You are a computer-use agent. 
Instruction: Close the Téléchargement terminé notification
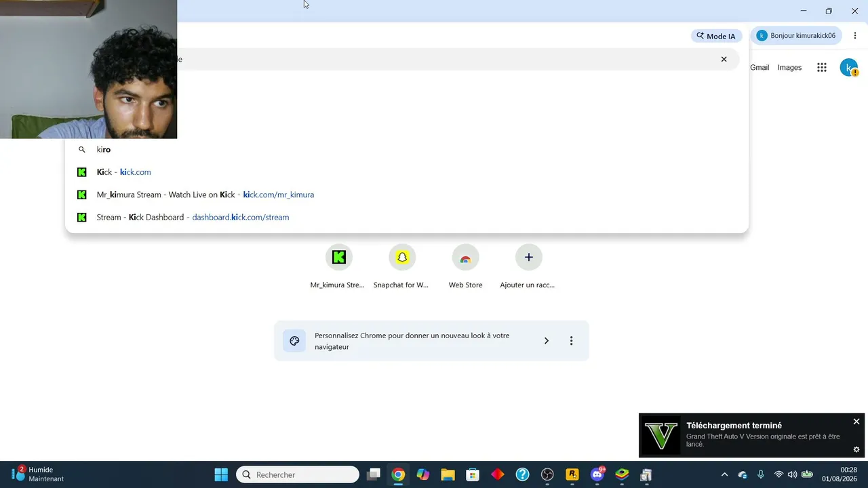[856, 422]
